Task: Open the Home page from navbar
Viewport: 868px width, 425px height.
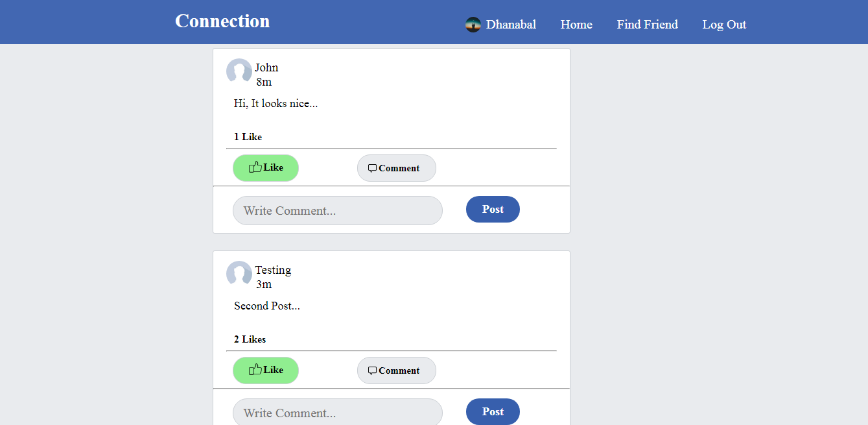Action: click(x=576, y=25)
